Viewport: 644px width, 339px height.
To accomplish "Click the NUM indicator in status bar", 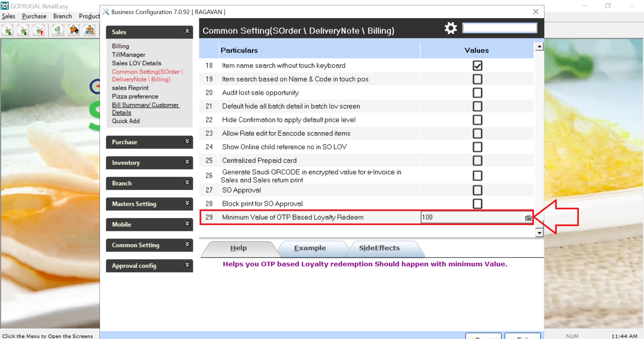I will [x=572, y=336].
